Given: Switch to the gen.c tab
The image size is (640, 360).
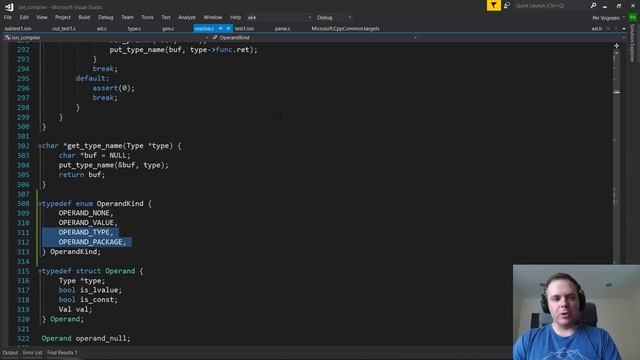Looking at the screenshot, I should pos(168,29).
